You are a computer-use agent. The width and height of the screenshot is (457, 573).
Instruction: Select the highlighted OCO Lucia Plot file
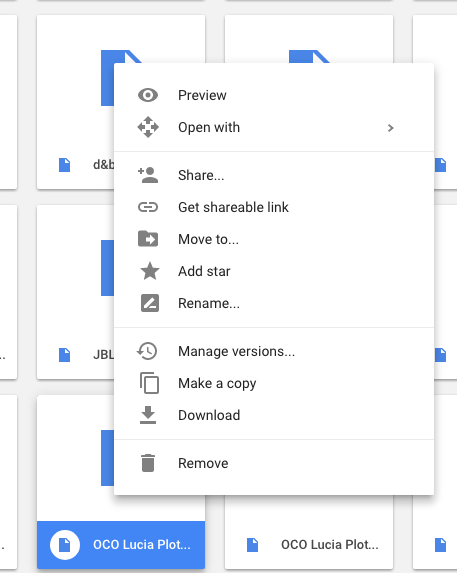tap(121, 544)
